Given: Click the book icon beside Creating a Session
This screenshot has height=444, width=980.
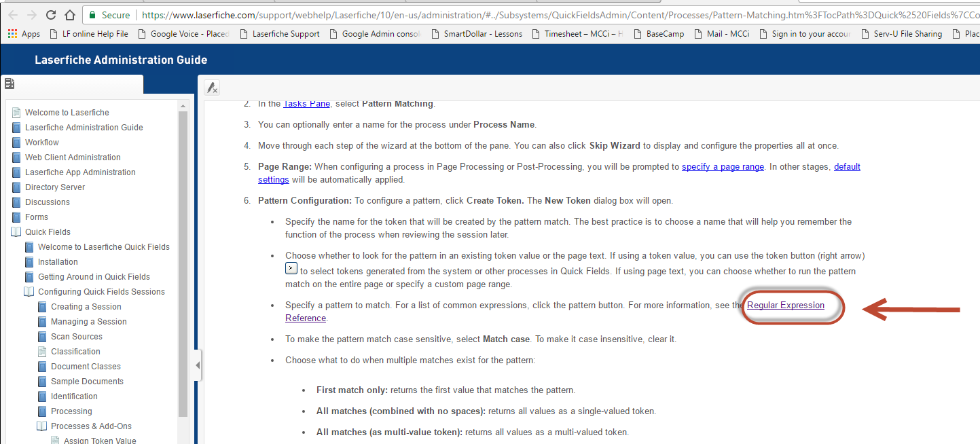Looking at the screenshot, I should (42, 307).
